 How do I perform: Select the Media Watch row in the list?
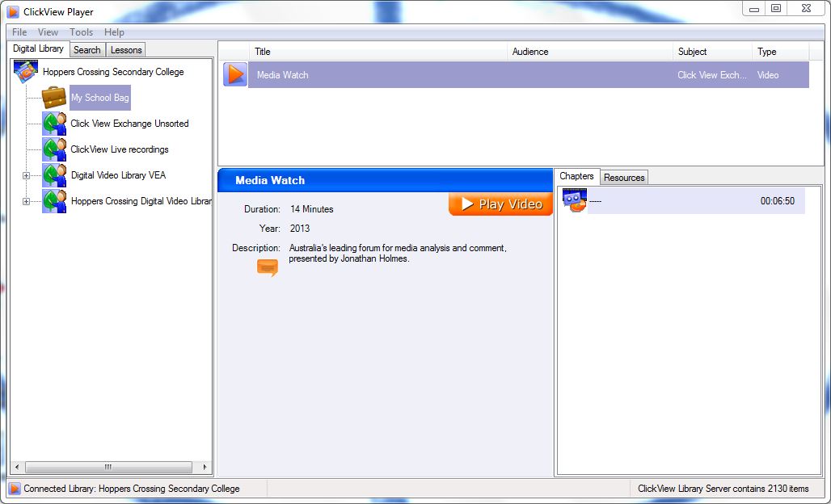(x=461, y=75)
